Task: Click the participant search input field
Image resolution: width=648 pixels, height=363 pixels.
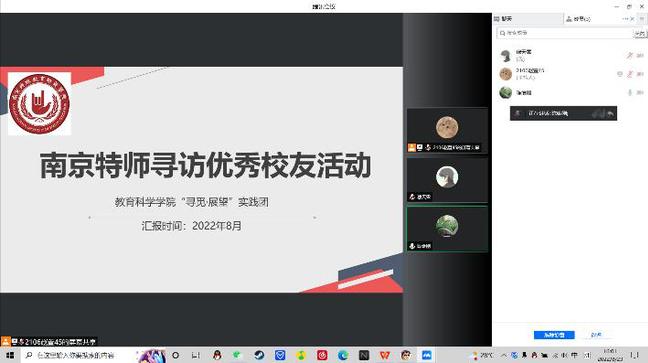Action: [x=565, y=33]
